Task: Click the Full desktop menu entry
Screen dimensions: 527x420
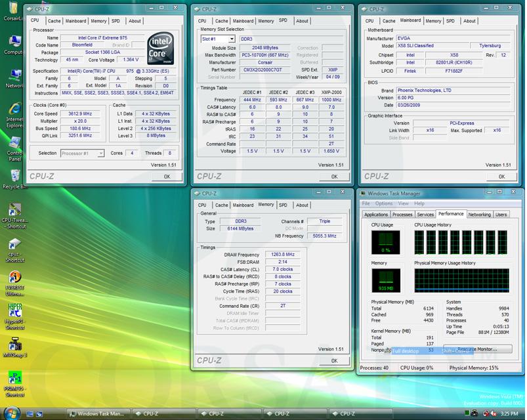Action: pyautogui.click(x=407, y=351)
